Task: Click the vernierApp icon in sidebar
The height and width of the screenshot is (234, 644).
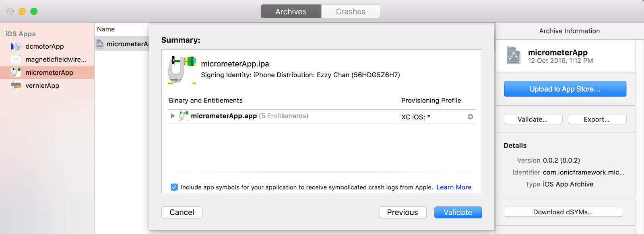Action: click(16, 86)
